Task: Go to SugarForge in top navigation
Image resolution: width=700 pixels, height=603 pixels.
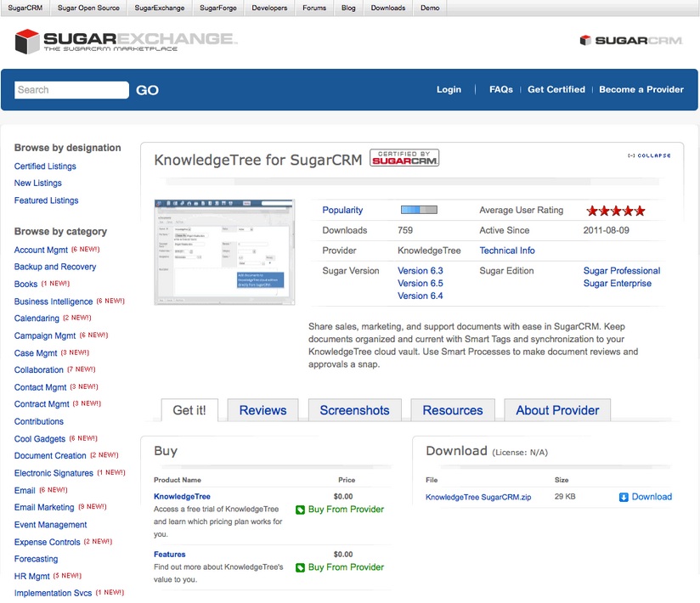Action: pyautogui.click(x=217, y=8)
